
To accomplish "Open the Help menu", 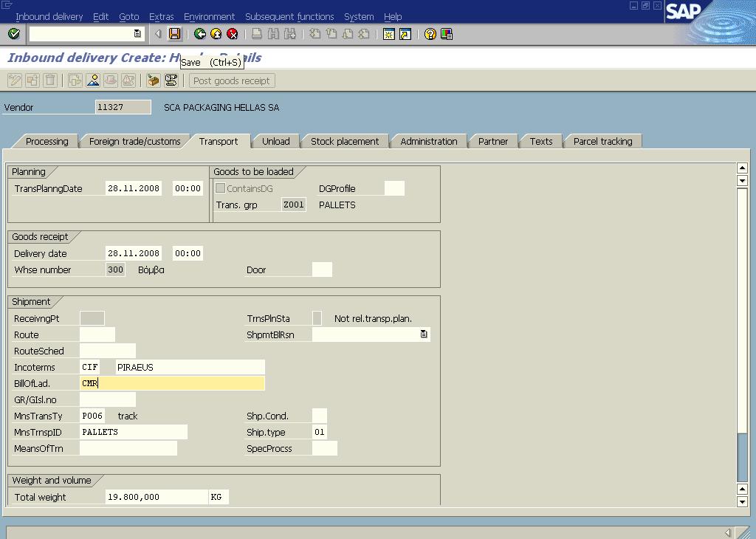I will [393, 16].
